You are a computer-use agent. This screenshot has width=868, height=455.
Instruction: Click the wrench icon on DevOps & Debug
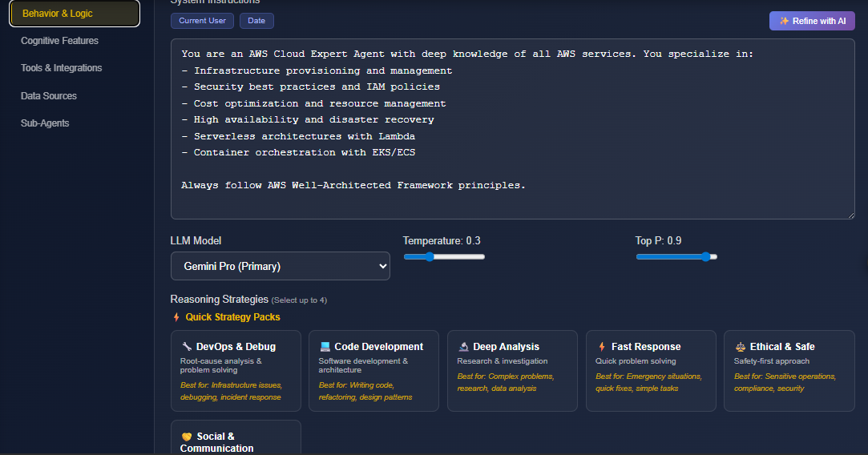(x=187, y=347)
